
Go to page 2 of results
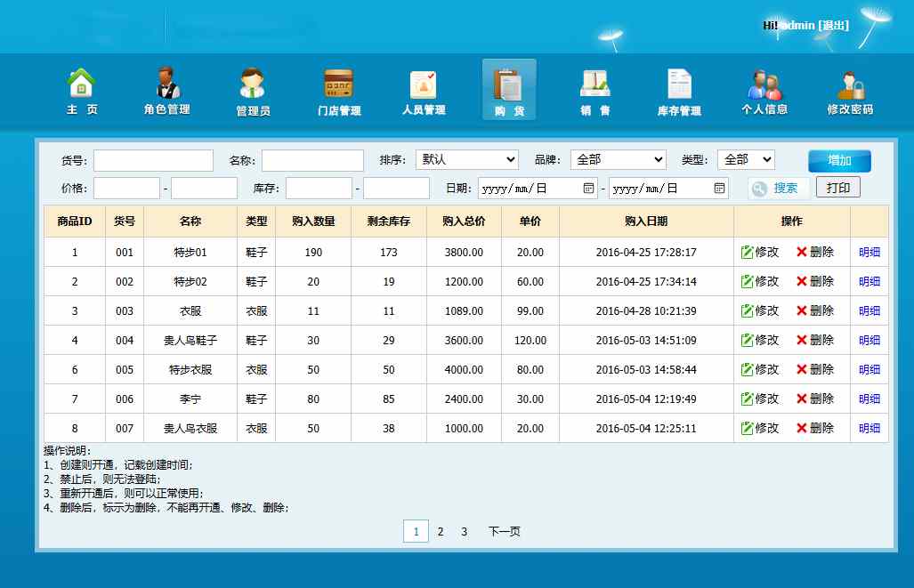coord(440,532)
